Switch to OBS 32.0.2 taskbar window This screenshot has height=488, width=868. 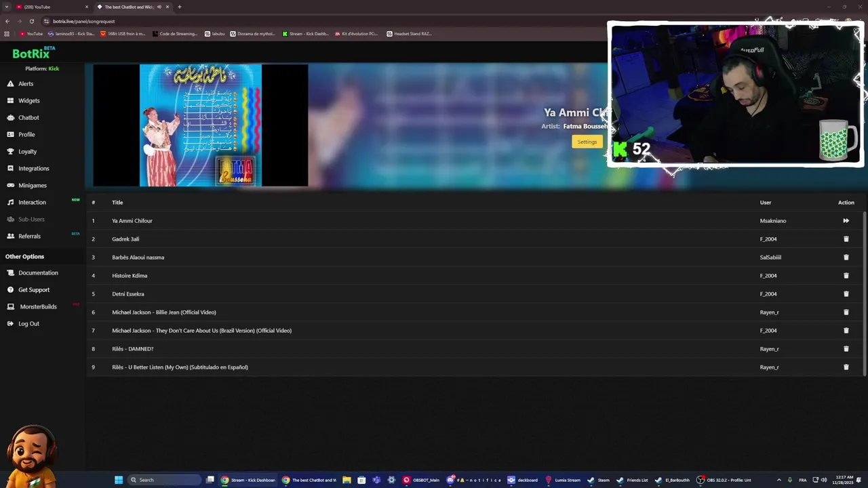[724, 480]
